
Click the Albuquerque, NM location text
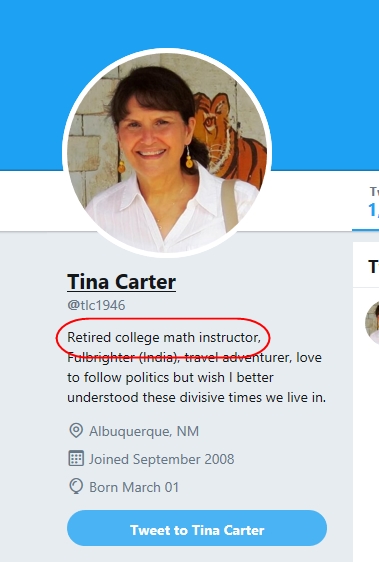click(x=144, y=431)
